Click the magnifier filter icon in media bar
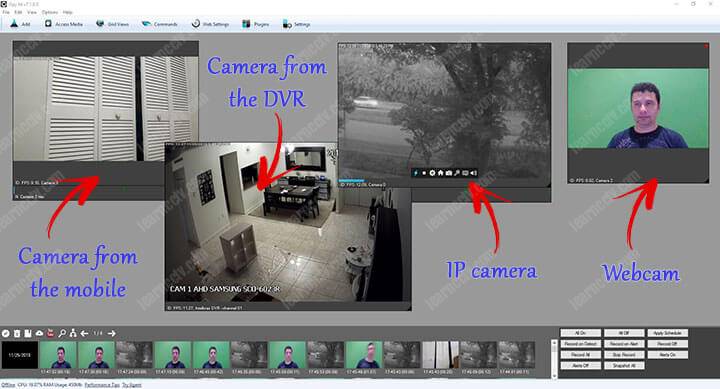Image resolution: width=720 pixels, height=389 pixels. click(62, 333)
